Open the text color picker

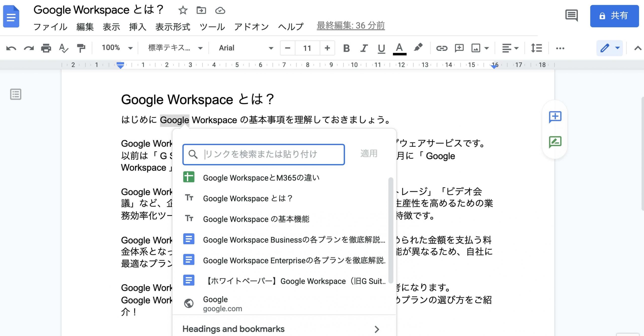point(399,49)
